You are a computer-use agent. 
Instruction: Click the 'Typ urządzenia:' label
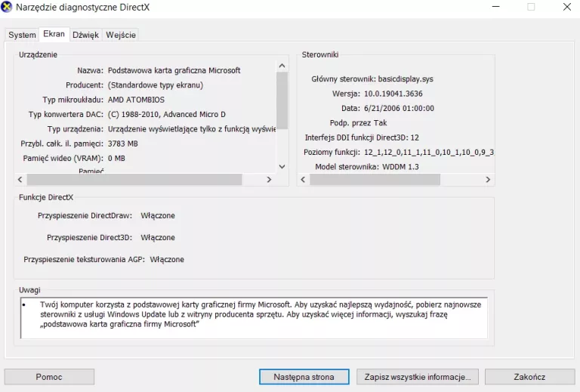coord(76,129)
